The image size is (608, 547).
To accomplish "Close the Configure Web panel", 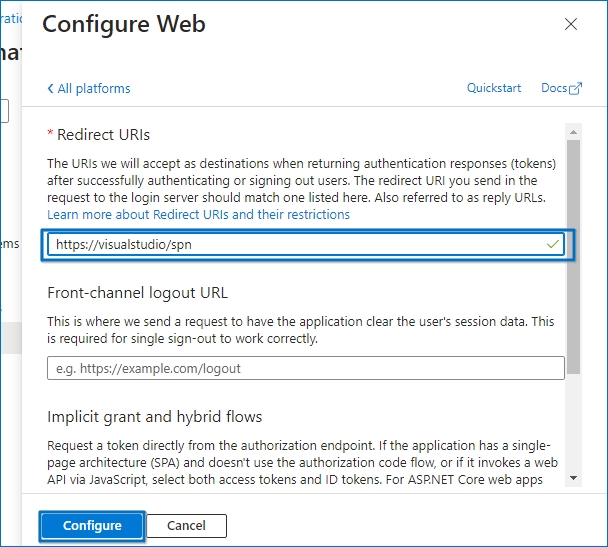I will (x=571, y=24).
